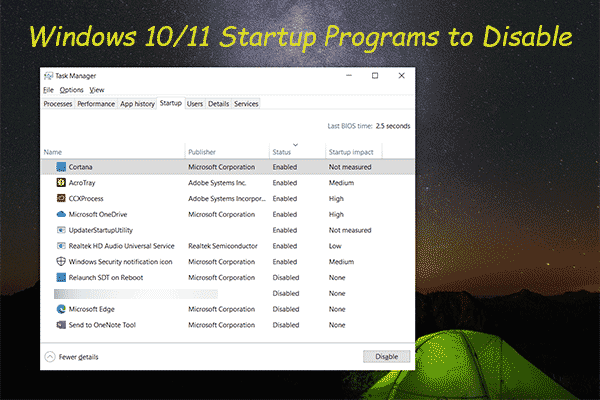The width and height of the screenshot is (600, 400).
Task: Click Realtek Semiconductor publisher cell
Action: click(x=223, y=246)
